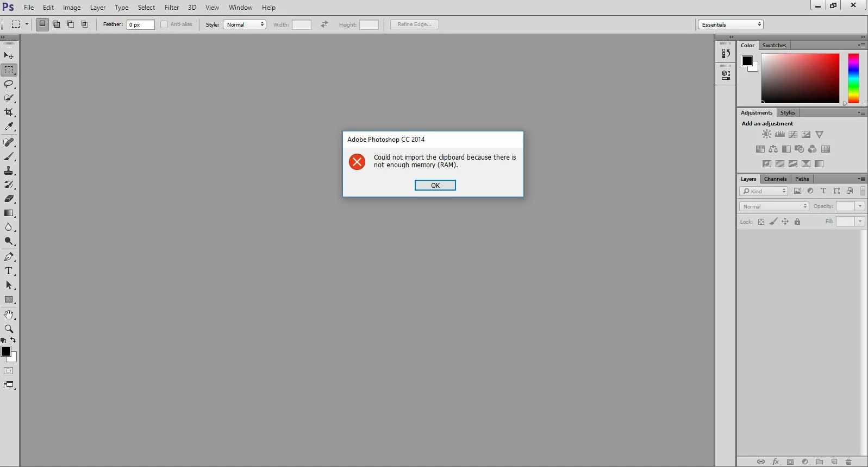This screenshot has width=868, height=467.
Task: Select the Move tool
Action: coord(9,56)
